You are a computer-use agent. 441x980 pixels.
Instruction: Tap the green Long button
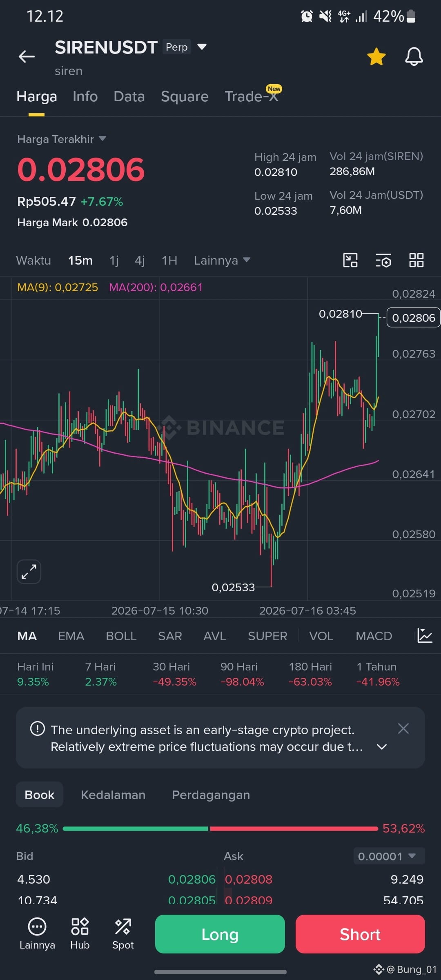tap(220, 934)
